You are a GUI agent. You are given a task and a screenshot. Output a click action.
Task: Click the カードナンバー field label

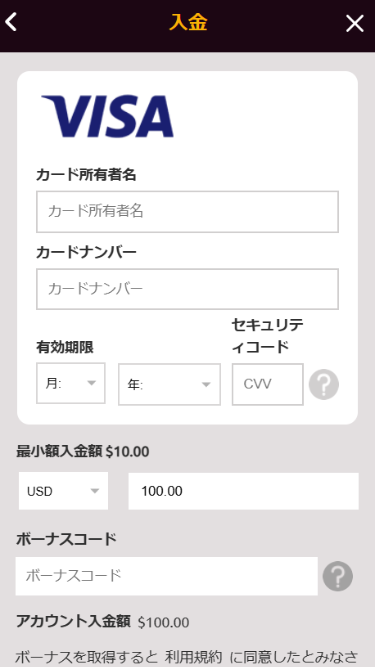(x=86, y=252)
